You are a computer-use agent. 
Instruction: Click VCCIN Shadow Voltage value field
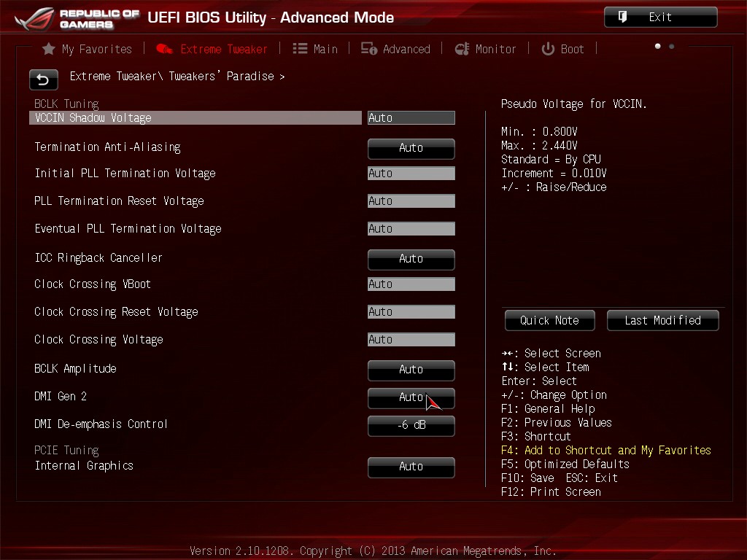(411, 117)
